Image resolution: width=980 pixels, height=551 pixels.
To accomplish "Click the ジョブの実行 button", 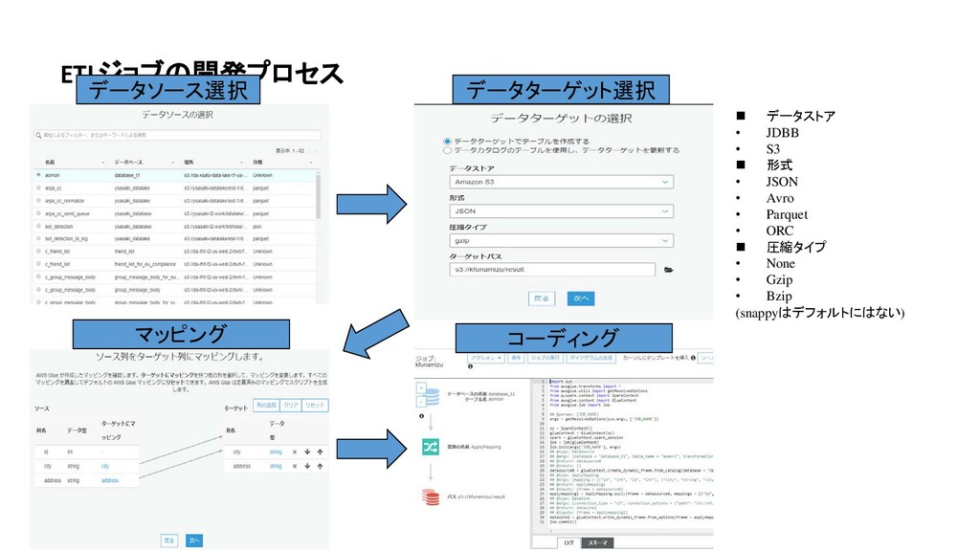I will point(545,358).
